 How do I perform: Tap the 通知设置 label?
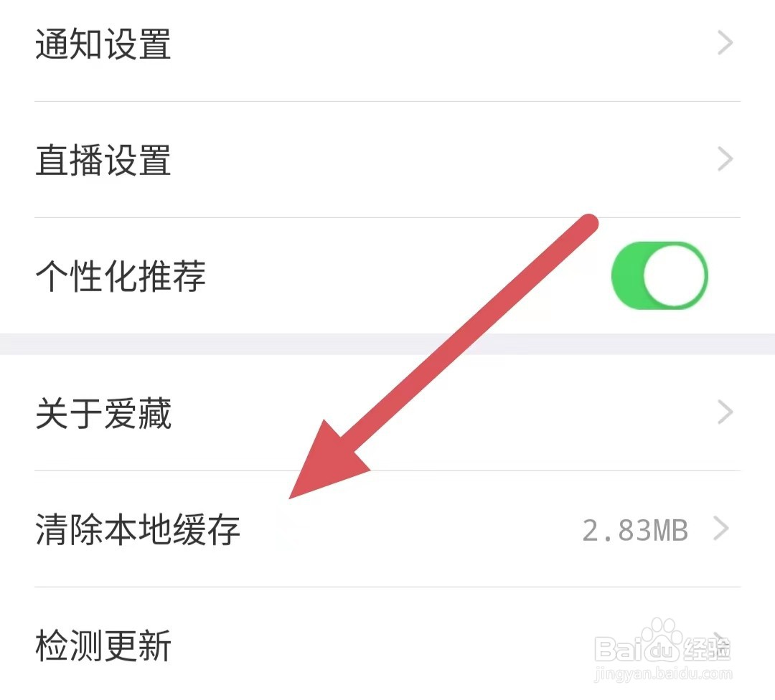(103, 44)
